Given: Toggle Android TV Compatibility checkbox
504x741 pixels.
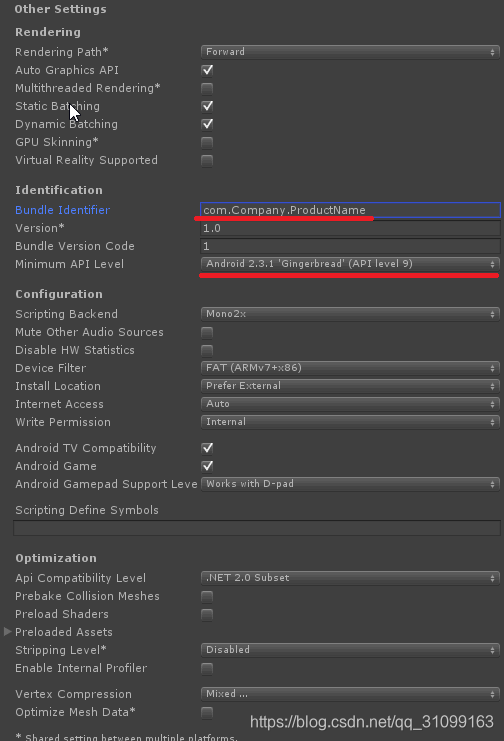Looking at the screenshot, I should [207, 448].
